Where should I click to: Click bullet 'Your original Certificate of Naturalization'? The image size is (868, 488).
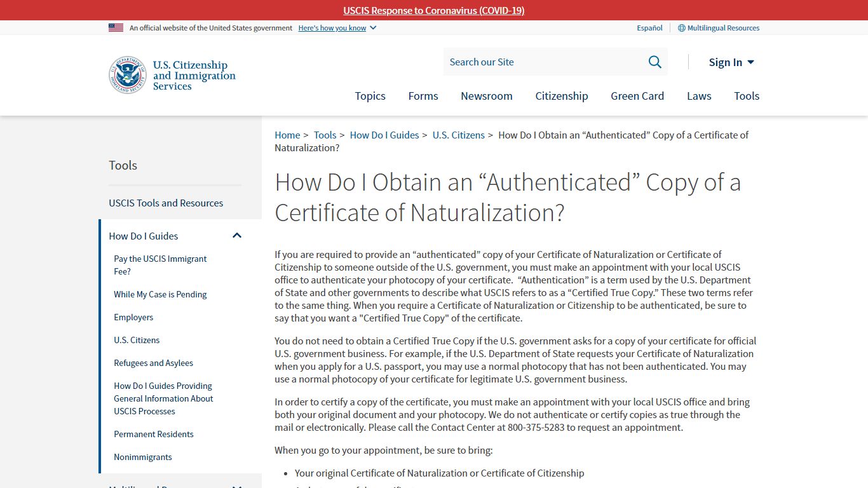(x=439, y=473)
